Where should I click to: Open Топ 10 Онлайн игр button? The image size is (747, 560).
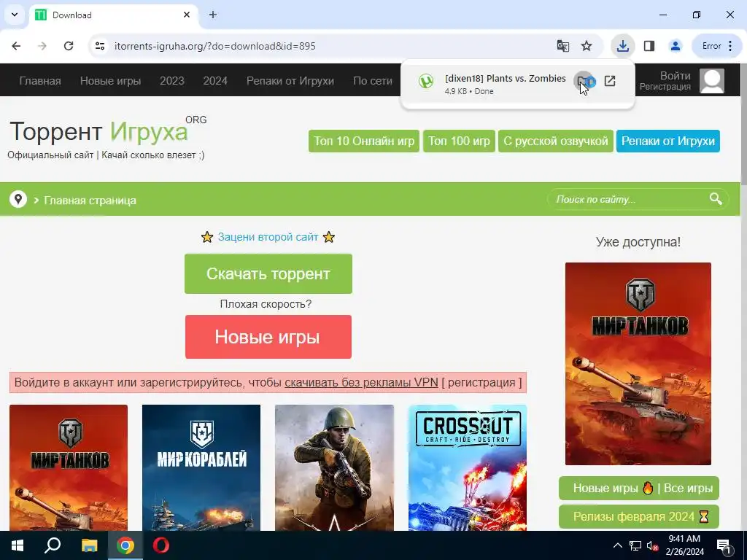pyautogui.click(x=364, y=141)
